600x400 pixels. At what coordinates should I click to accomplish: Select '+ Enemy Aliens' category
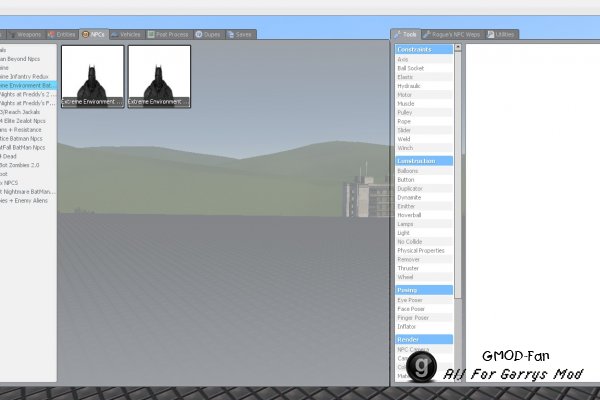coord(28,201)
